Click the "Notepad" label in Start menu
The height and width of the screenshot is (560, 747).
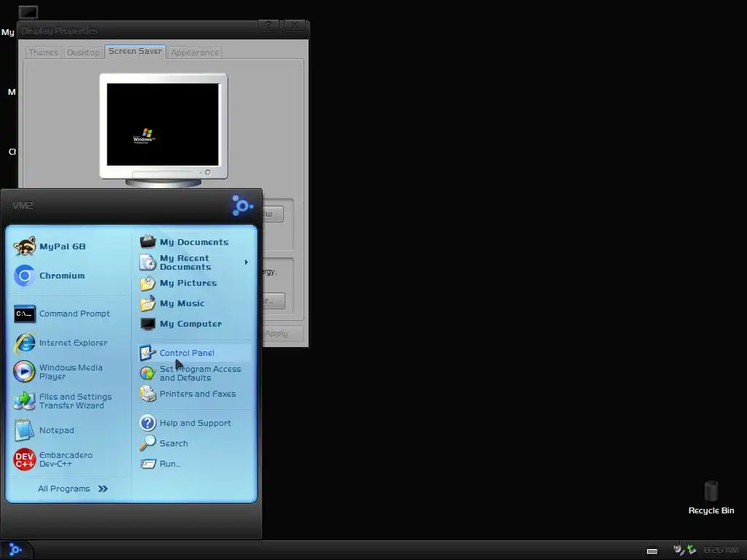pos(57,430)
